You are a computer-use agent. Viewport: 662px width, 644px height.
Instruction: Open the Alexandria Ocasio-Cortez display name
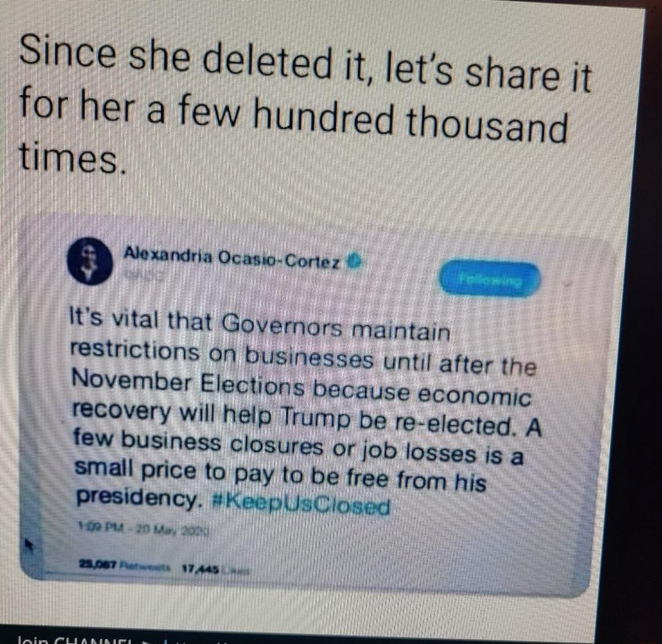point(232,259)
